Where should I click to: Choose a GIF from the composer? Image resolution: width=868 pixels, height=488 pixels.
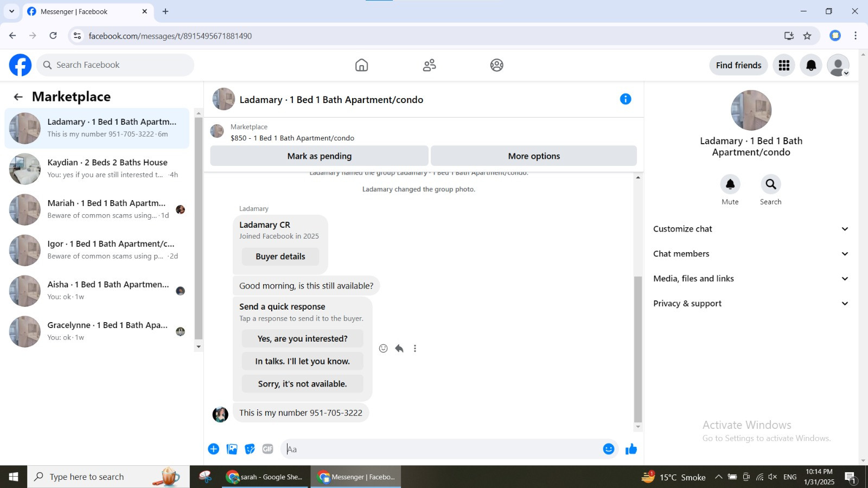[267, 449]
